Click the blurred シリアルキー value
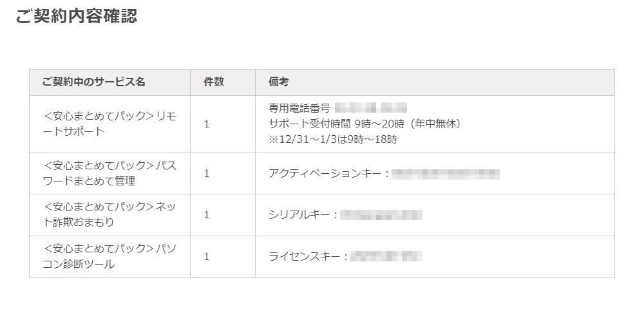Image resolution: width=644 pixels, height=309 pixels. [381, 216]
